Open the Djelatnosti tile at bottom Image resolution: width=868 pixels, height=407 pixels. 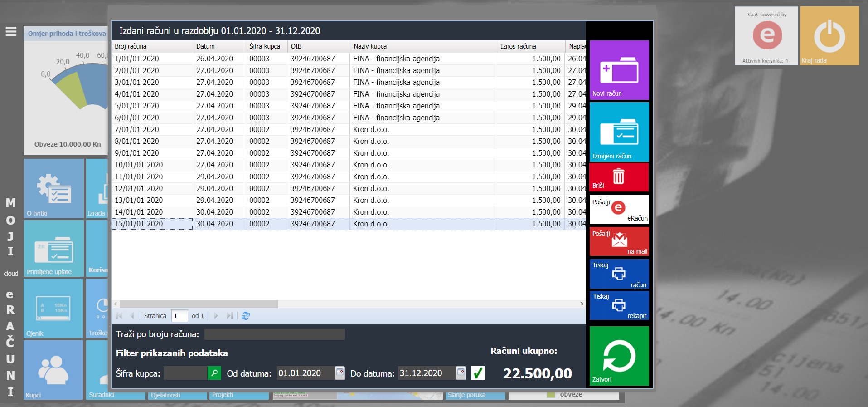click(177, 395)
